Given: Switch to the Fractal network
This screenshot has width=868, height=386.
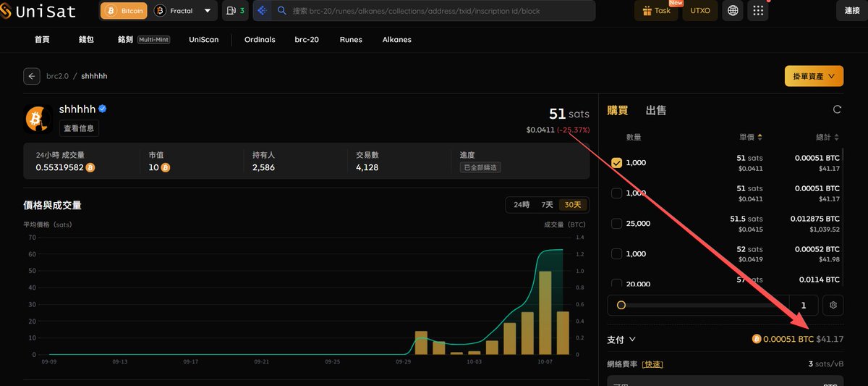Looking at the screenshot, I should click(174, 11).
